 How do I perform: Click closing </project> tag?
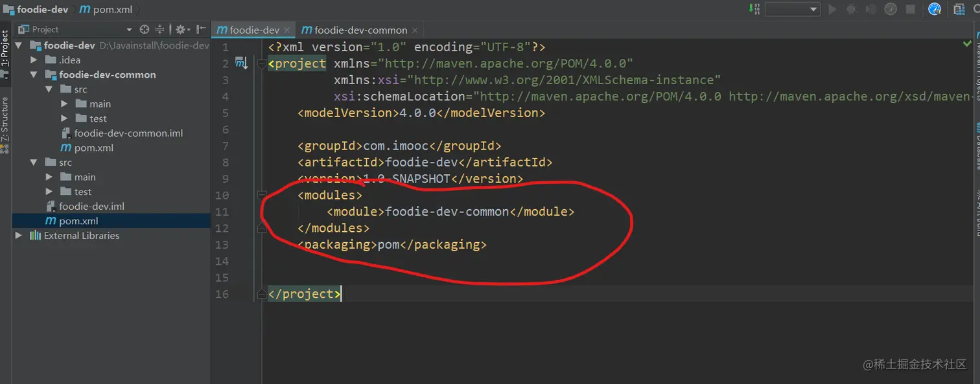tap(304, 294)
